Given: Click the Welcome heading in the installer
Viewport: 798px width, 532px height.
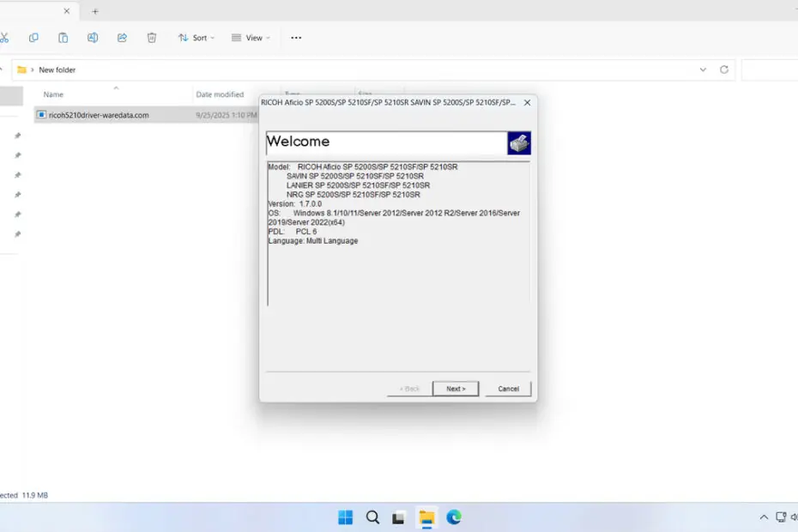Looking at the screenshot, I should click(x=299, y=141).
